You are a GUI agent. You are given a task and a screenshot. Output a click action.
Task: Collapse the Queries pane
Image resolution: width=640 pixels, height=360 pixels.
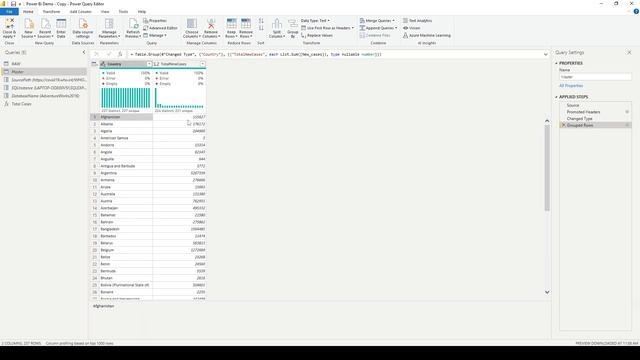[84, 52]
